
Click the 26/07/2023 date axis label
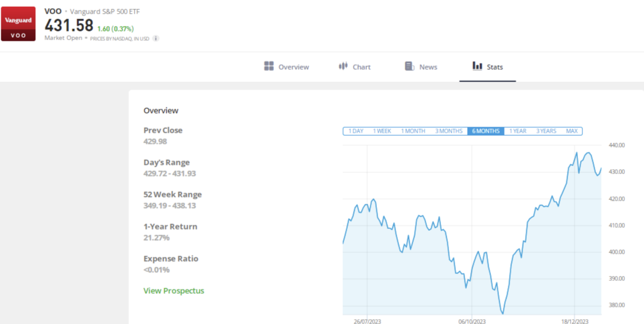tap(367, 321)
